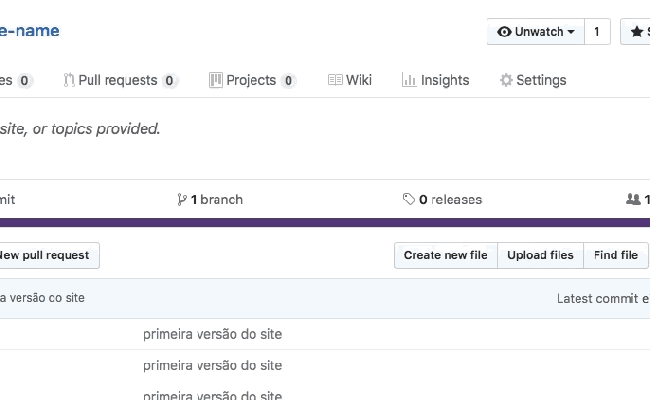650x400 pixels.
Task: Click the eye icon on Unwatch button
Action: point(504,32)
